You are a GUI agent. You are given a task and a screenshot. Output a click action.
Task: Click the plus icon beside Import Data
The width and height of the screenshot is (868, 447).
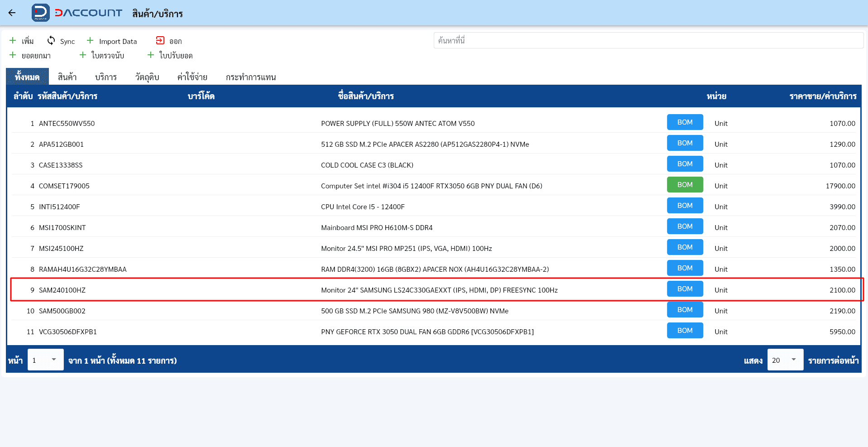(x=90, y=40)
